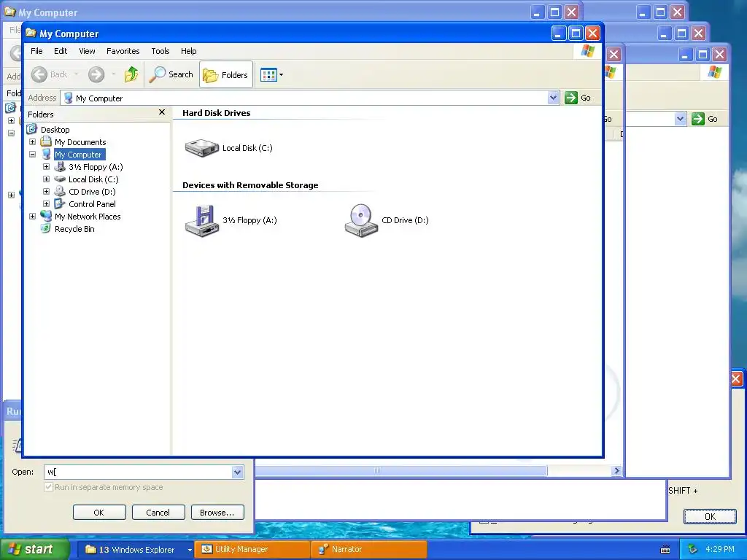Open the Search toolbar button
The image size is (747, 560).
pyautogui.click(x=171, y=74)
